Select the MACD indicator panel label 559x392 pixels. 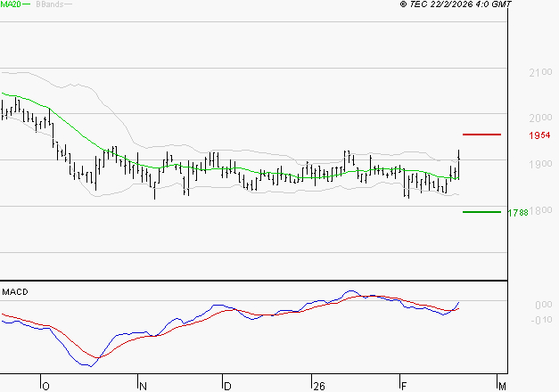15,292
